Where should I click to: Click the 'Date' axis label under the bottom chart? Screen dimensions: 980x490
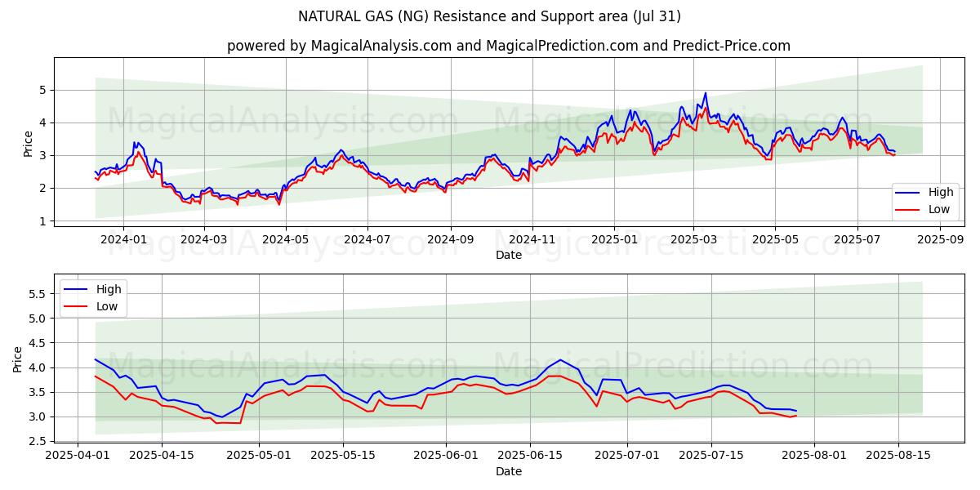[509, 471]
